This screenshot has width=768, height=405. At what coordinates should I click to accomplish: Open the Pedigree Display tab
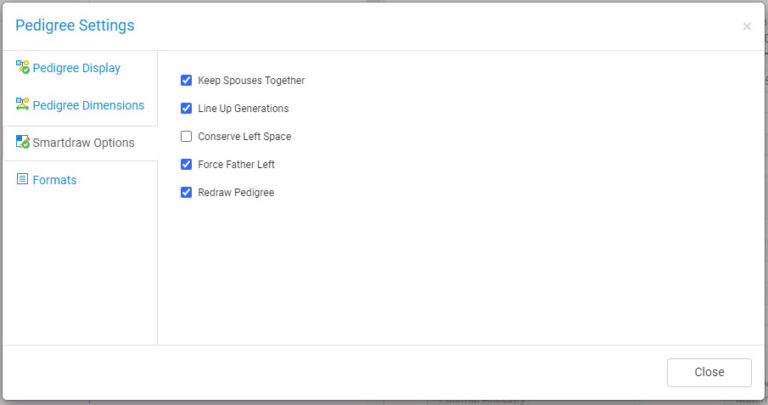76,68
